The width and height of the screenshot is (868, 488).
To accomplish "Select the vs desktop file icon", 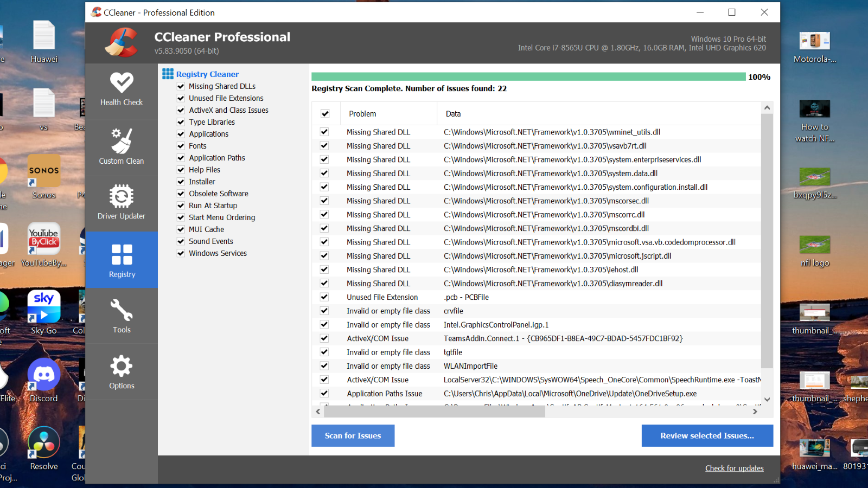I will coord(44,110).
